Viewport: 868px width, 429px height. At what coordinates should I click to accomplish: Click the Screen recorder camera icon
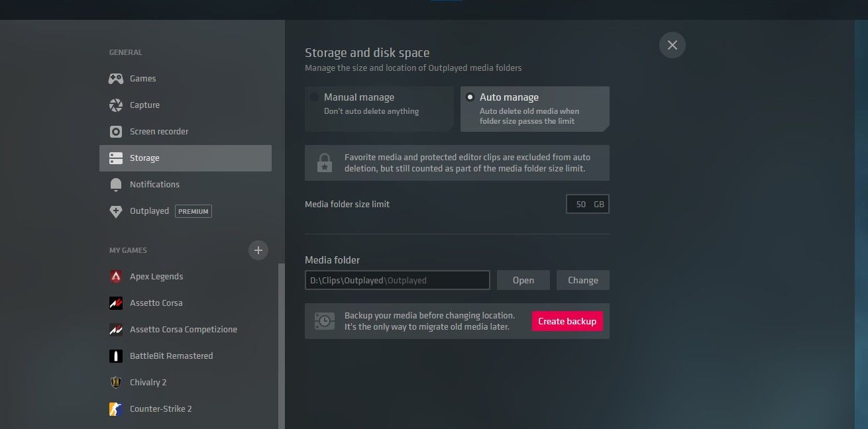coord(116,131)
